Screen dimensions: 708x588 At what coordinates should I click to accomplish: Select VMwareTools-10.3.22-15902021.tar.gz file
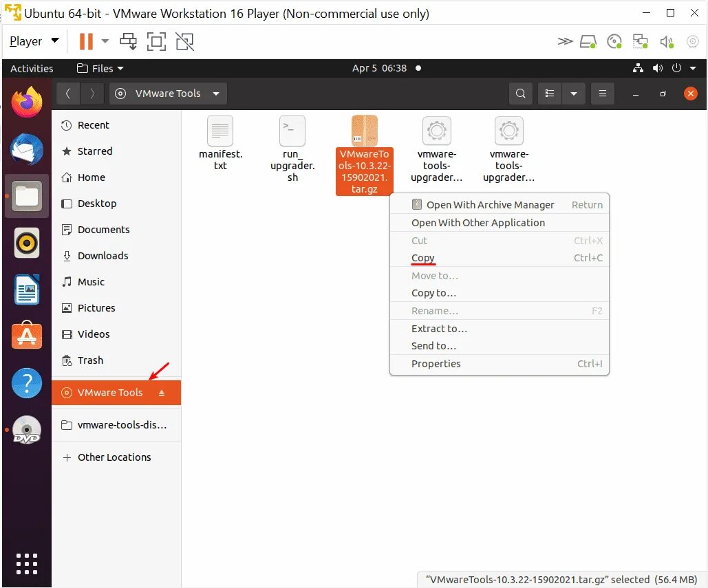(x=365, y=155)
